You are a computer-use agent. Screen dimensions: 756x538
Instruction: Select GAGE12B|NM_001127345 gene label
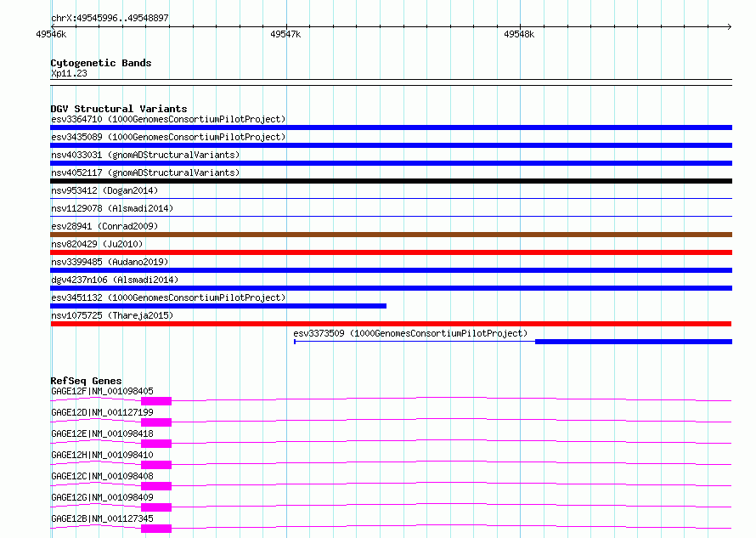[102, 518]
